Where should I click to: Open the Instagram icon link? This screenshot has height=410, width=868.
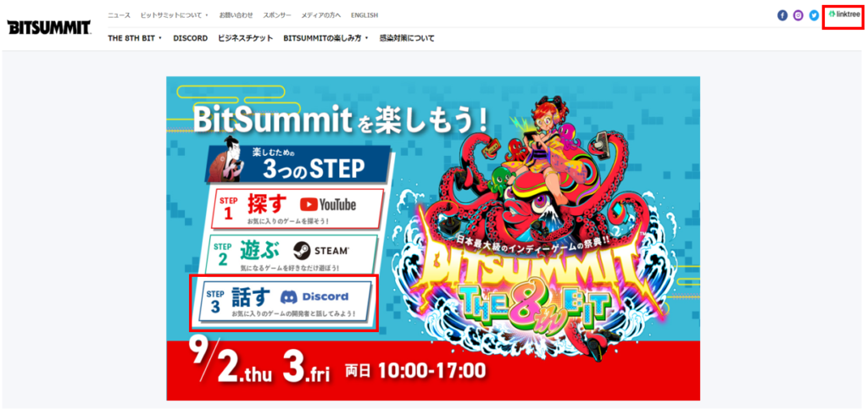pyautogui.click(x=798, y=15)
